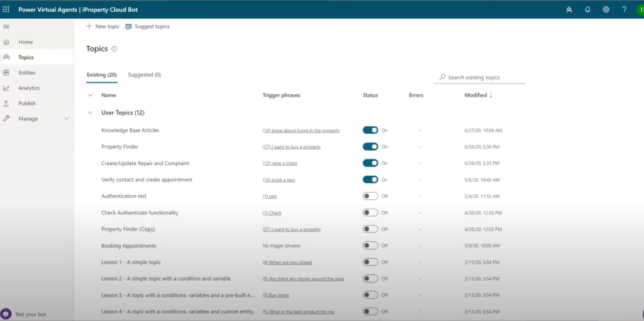Click the Entities grid icon
Image resolution: width=644 pixels, height=321 pixels.
[6, 73]
